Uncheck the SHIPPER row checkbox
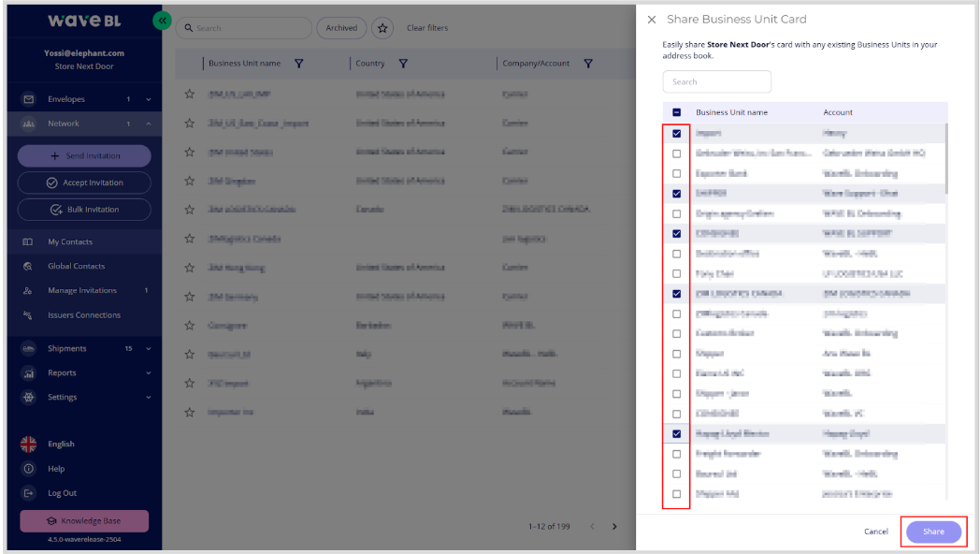This screenshot has height=554, width=980. [676, 194]
